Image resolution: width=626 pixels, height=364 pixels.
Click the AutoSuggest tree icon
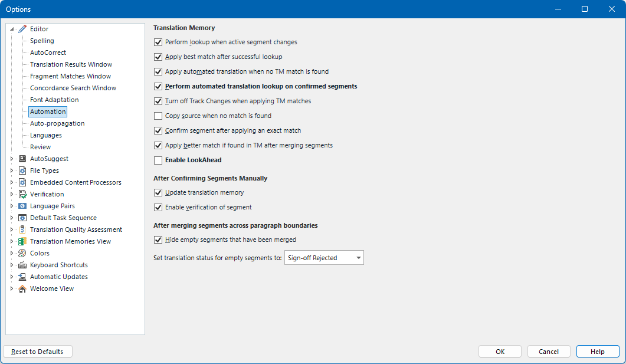click(x=23, y=159)
